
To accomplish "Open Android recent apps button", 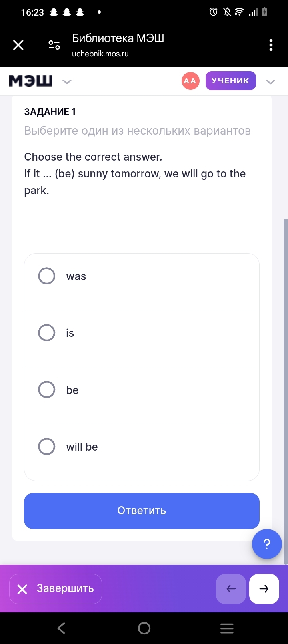I will [227, 628].
